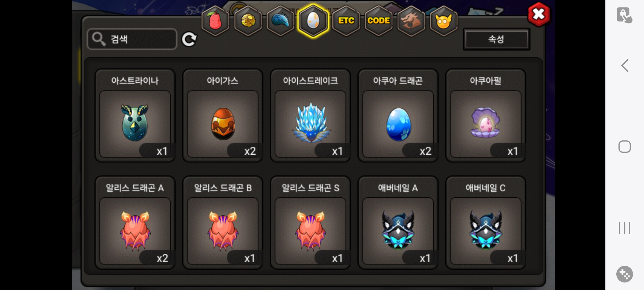Pick the 아이스드레이크 crystal egg
The width and height of the screenshot is (644, 290).
click(x=310, y=115)
